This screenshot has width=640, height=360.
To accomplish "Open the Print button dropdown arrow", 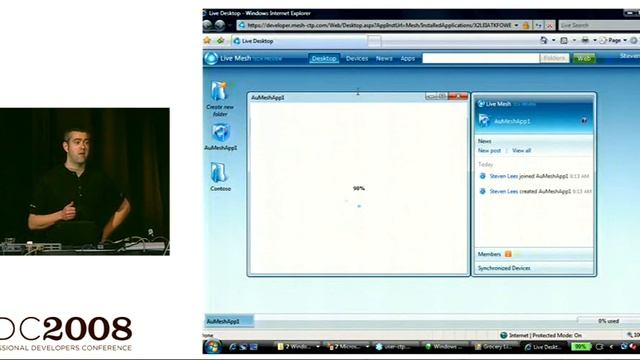I will coord(595,40).
